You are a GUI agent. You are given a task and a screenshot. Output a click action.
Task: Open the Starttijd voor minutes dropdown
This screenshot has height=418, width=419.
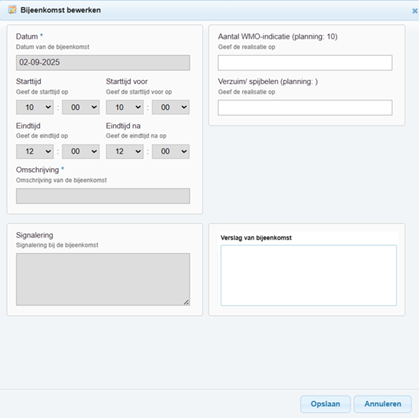click(x=171, y=107)
